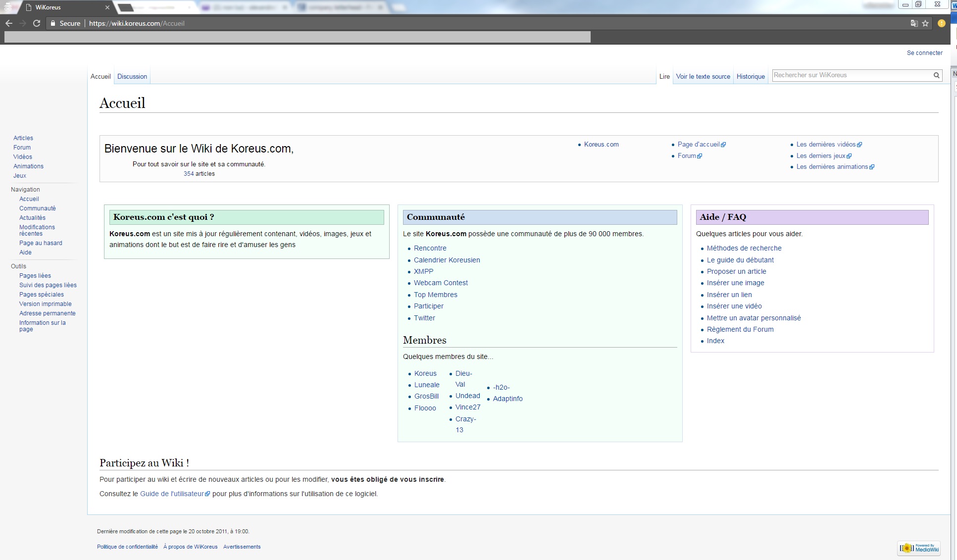
Task: Open the Calendrier Koreusien link
Action: click(447, 260)
